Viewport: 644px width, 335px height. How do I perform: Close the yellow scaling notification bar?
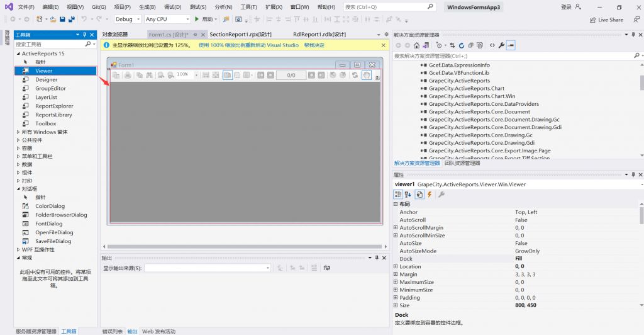pos(383,45)
